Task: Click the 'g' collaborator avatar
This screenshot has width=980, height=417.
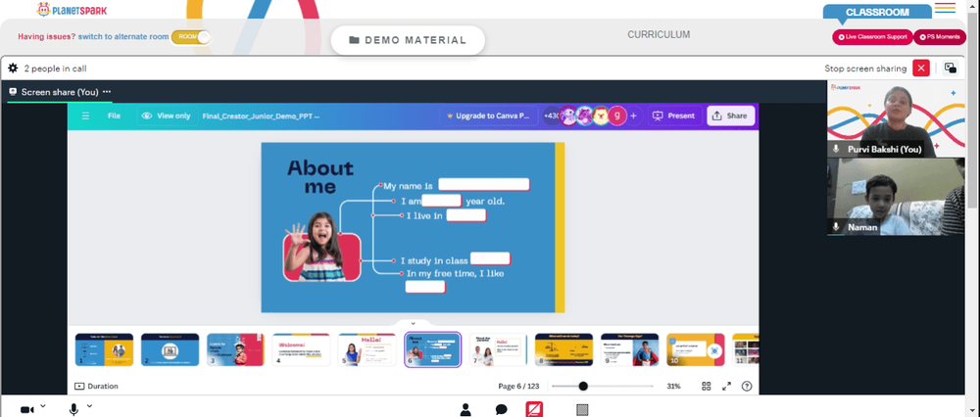Action: (616, 116)
